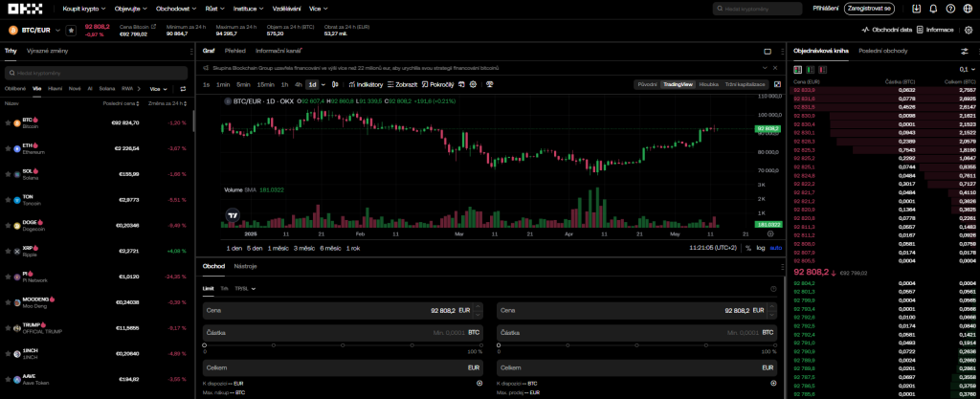Viewport: 980px width, 399px height.
Task: Show combined buy and sell order book view
Action: [798, 69]
